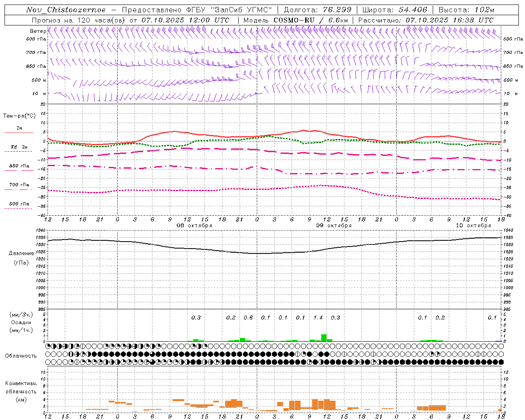This screenshot has width=525, height=420.
Task: Click the '10 октября' date label
Action: pos(473,226)
